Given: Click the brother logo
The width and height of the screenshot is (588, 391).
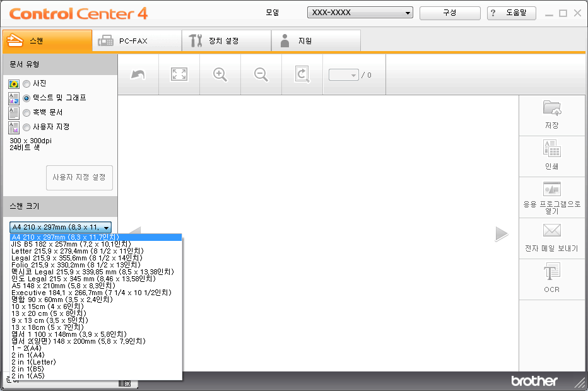Looking at the screenshot, I should tap(534, 381).
